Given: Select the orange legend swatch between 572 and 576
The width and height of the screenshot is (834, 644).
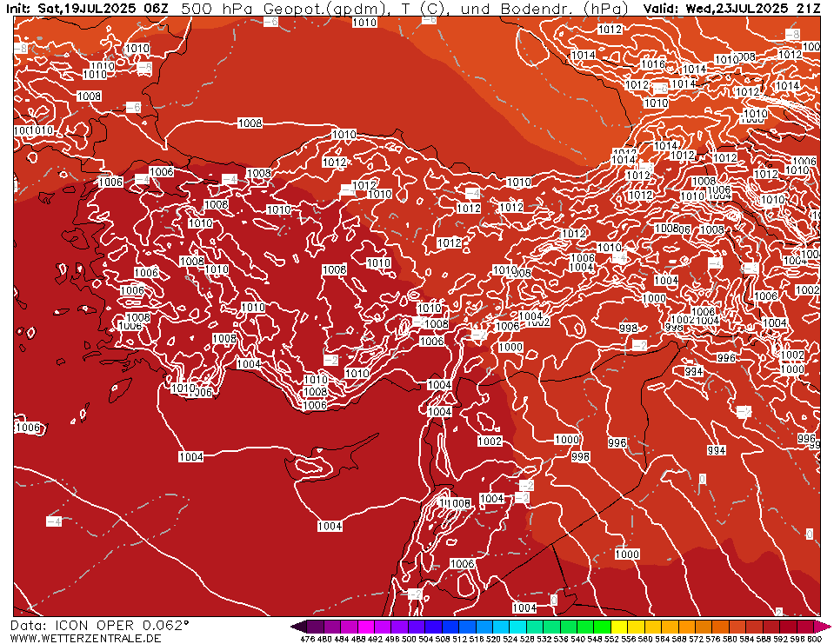Looking at the screenshot, I should (704, 627).
